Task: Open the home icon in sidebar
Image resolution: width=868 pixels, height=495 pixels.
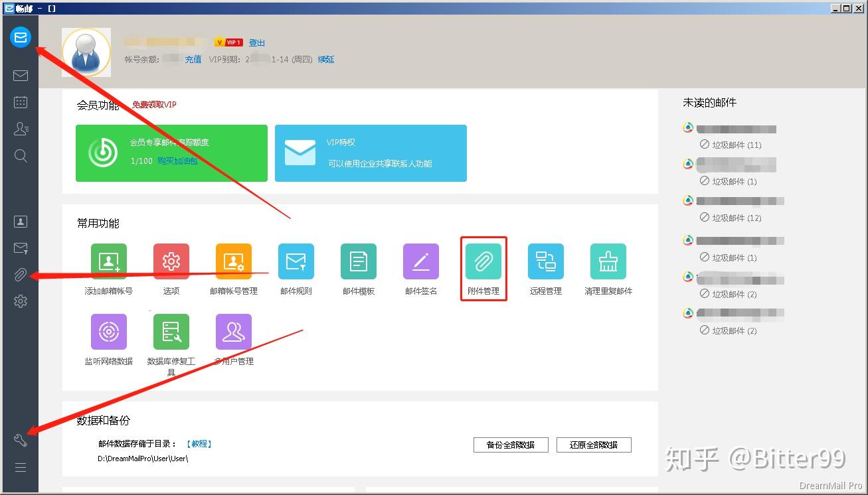Action: coord(21,37)
